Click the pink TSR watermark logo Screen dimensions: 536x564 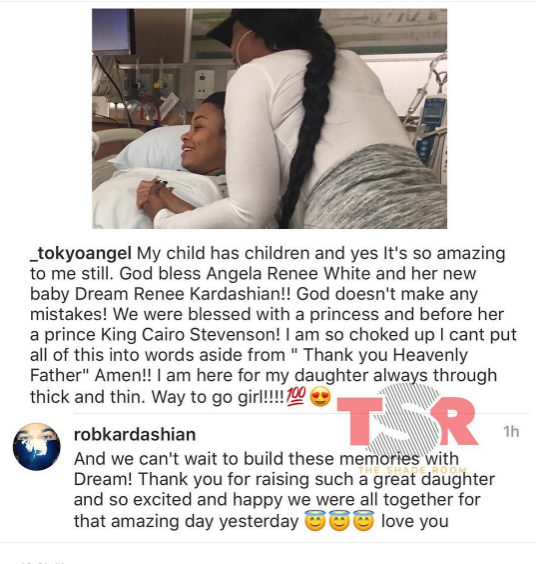(x=407, y=422)
